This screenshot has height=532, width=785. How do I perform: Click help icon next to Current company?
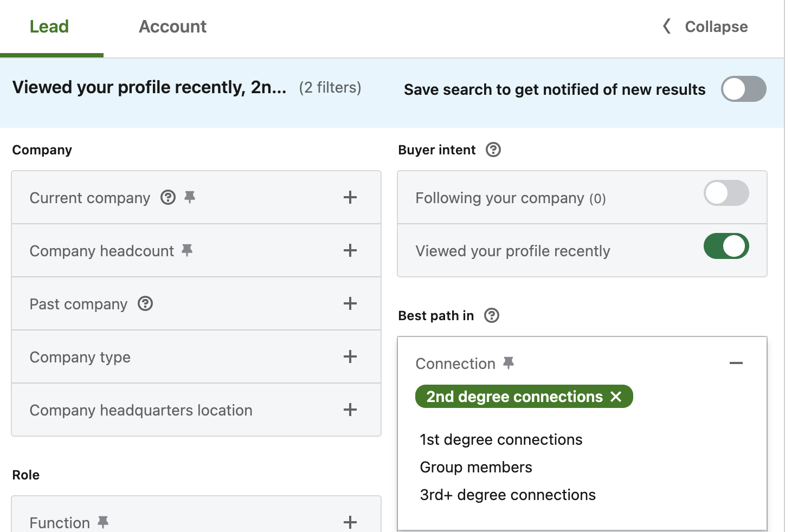point(168,197)
